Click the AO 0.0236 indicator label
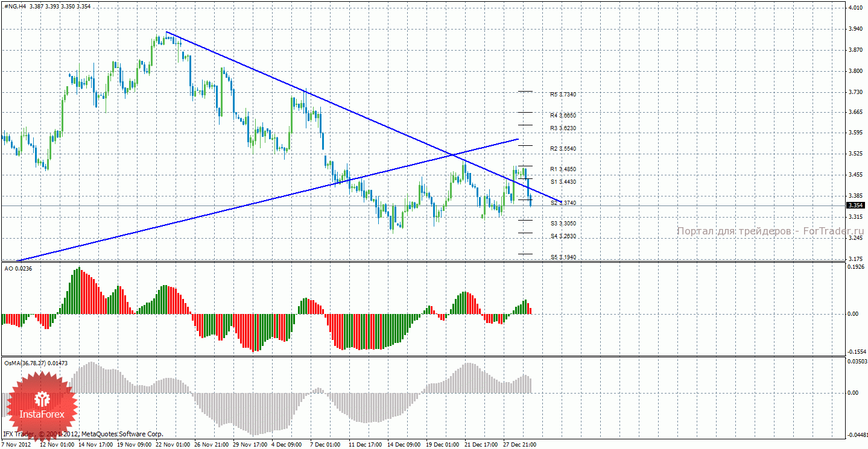868x449 pixels. (x=18, y=268)
